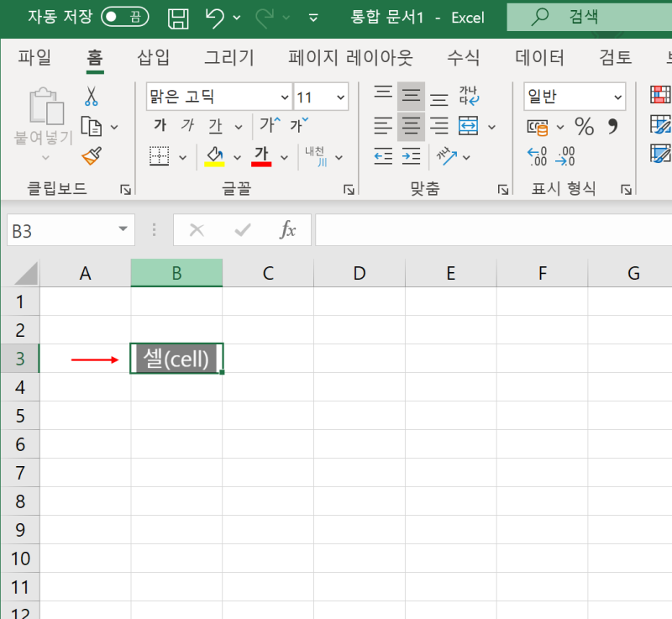Click the Comma style icon

pyautogui.click(x=611, y=127)
